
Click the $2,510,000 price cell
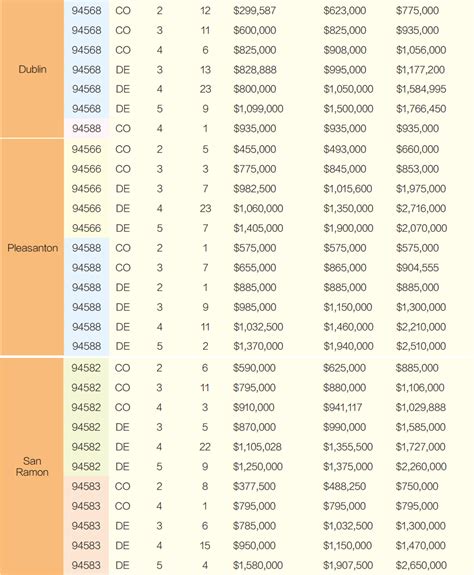tap(421, 346)
